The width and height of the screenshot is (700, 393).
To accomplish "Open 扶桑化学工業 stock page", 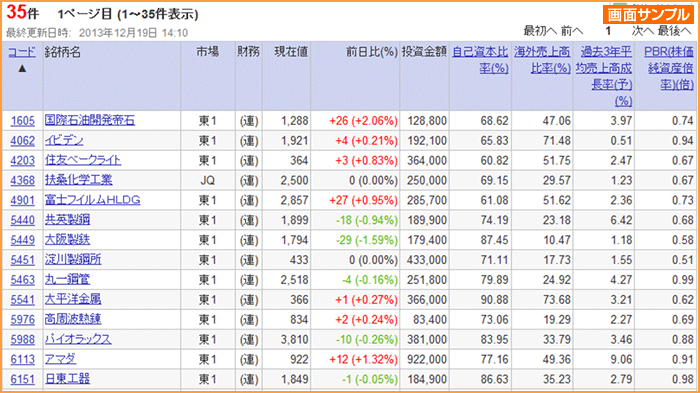I will pyautogui.click(x=79, y=180).
